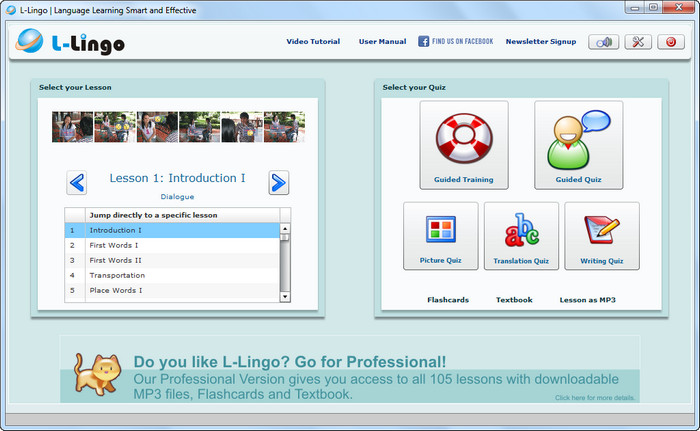Open Lesson as MP3
This screenshot has height=431, width=700.
(588, 300)
